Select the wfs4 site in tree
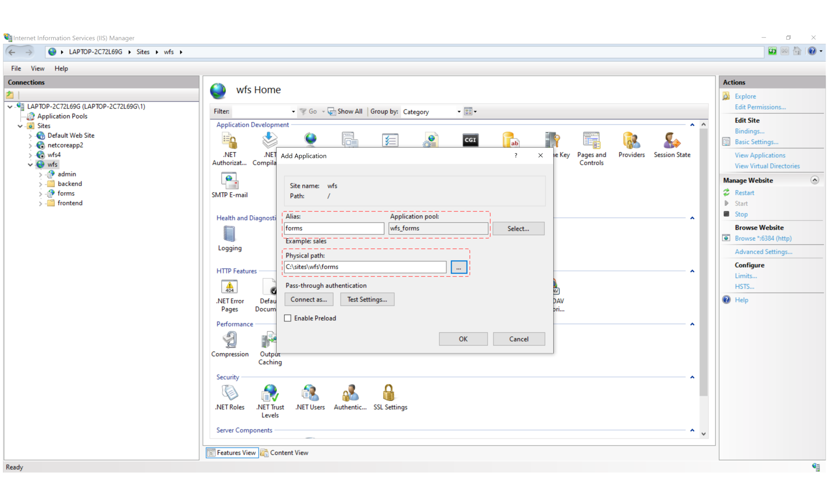The height and width of the screenshot is (504, 829). (54, 155)
